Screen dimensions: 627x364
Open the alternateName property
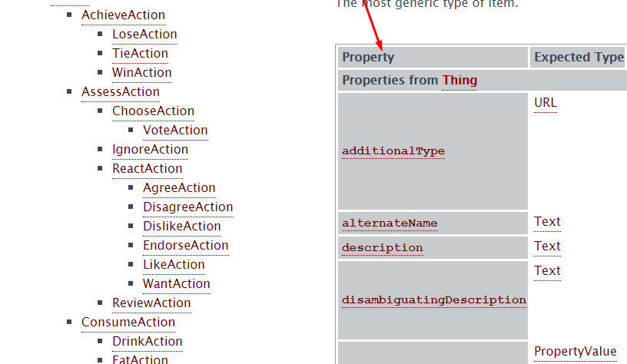click(x=390, y=223)
